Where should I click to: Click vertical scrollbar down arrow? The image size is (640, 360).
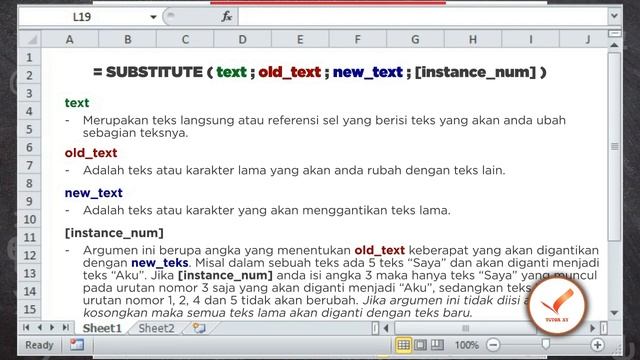click(x=614, y=313)
